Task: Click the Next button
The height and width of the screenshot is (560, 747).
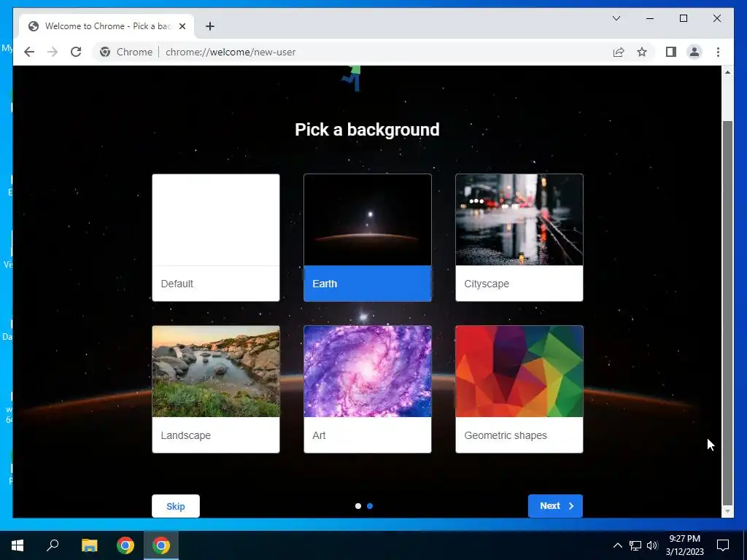Action: [555, 506]
